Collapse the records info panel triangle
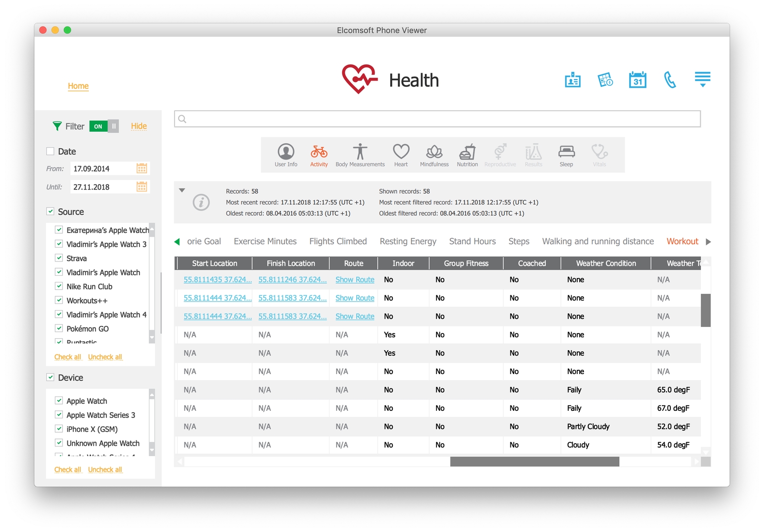 coord(182,190)
